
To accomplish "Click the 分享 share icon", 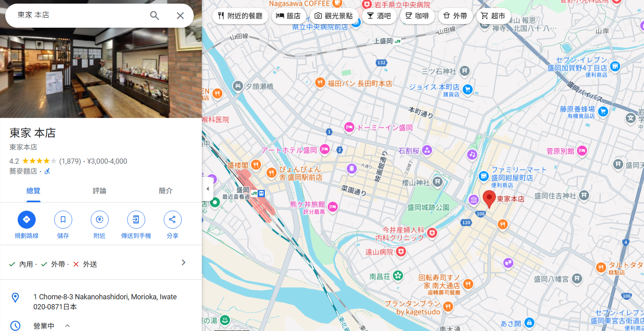I will 173,219.
